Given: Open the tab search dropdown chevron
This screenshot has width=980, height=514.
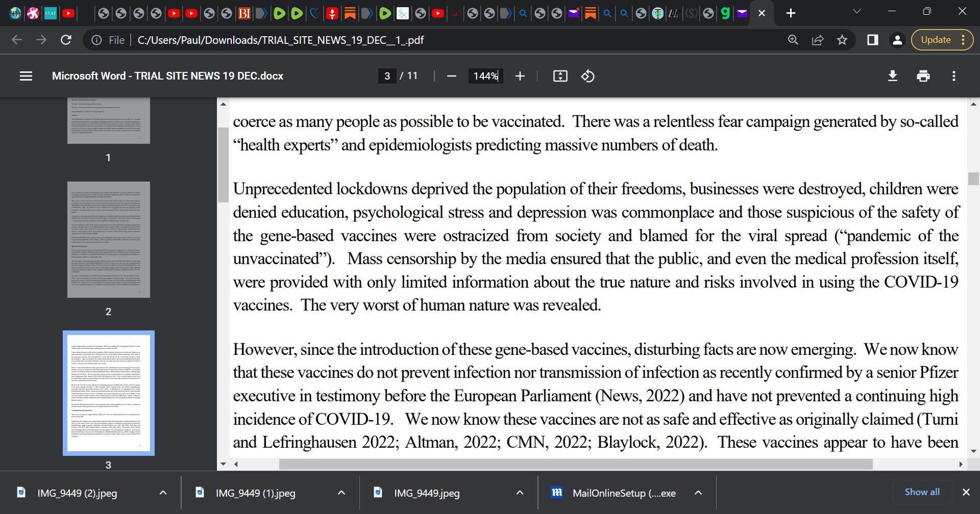Looking at the screenshot, I should click(x=857, y=11).
